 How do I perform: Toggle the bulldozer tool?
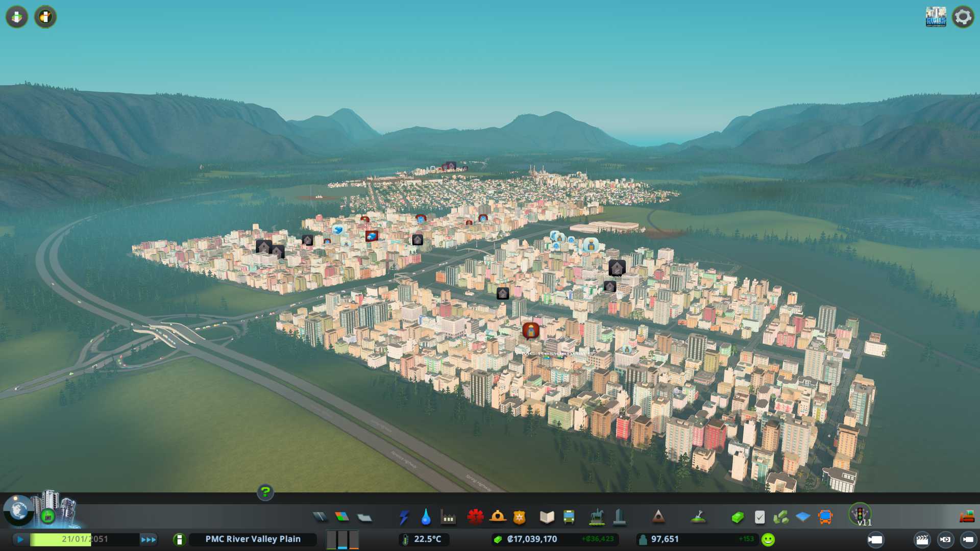(x=967, y=517)
